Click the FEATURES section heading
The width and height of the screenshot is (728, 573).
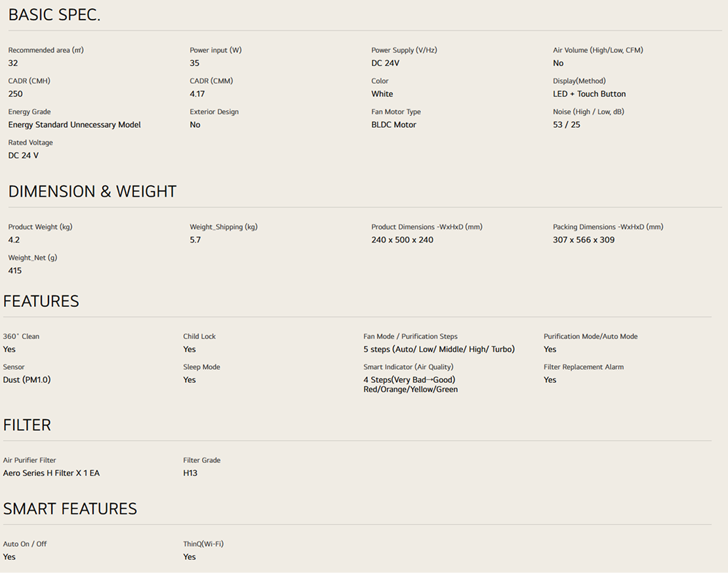coord(41,301)
